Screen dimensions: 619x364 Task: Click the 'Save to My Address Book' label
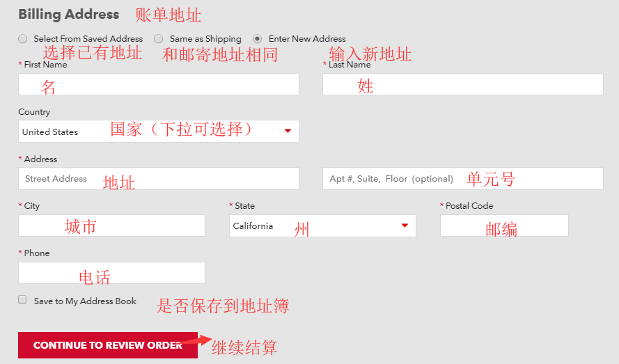tap(85, 301)
